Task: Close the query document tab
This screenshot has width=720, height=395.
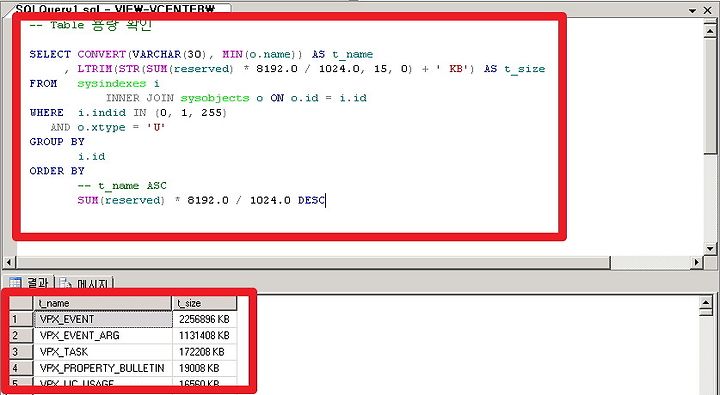Action: click(x=708, y=10)
